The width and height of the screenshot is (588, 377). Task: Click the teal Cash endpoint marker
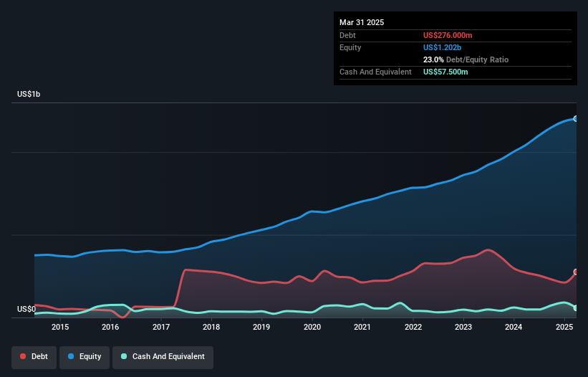(576, 308)
